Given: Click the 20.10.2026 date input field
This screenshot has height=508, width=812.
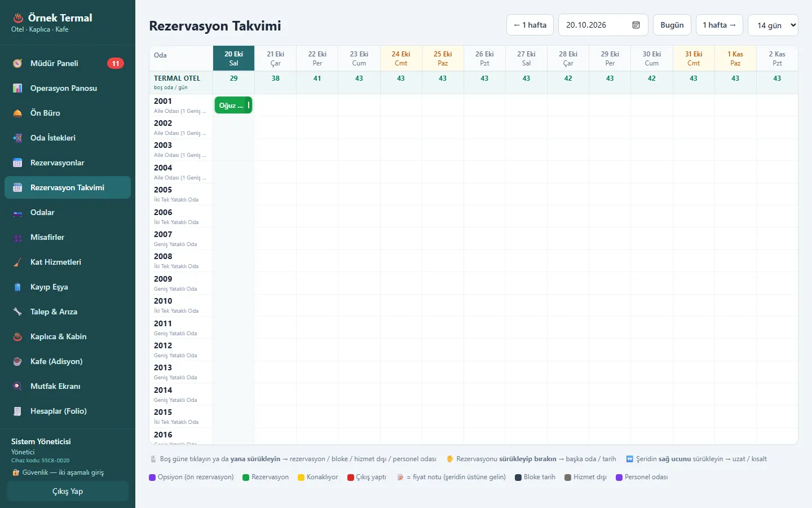Looking at the screenshot, I should 603,25.
